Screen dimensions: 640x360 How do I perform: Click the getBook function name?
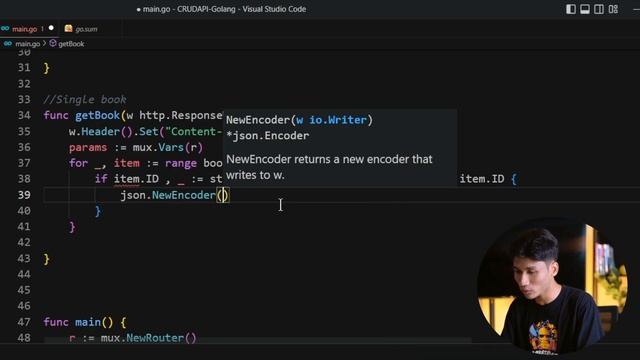(x=97, y=116)
